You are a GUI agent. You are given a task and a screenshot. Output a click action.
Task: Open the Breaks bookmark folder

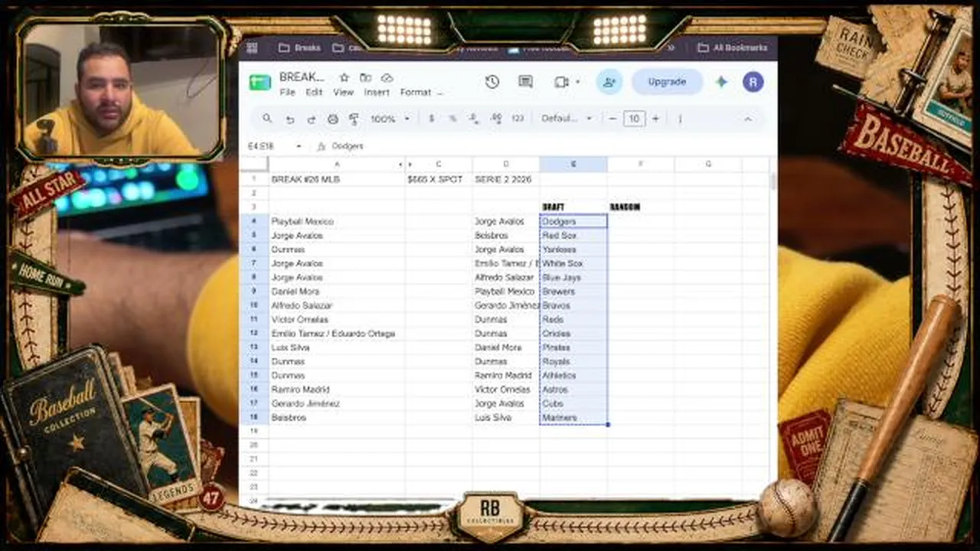click(299, 47)
